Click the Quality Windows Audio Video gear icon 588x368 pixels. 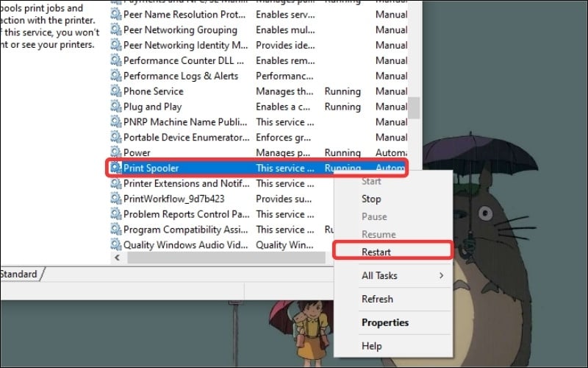click(115, 245)
